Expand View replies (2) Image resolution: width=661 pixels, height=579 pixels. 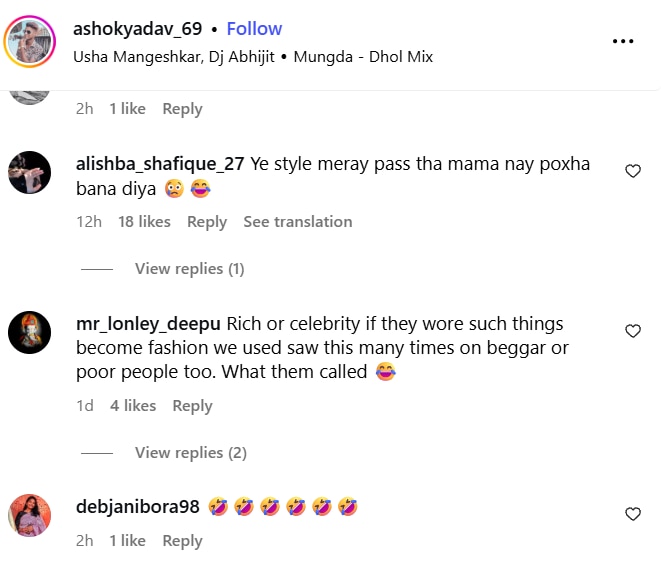[x=190, y=453]
